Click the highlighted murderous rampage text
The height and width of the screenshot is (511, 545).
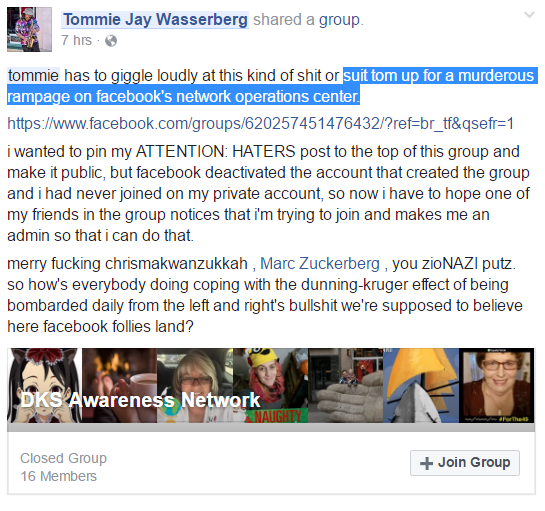pyautogui.click(x=272, y=86)
